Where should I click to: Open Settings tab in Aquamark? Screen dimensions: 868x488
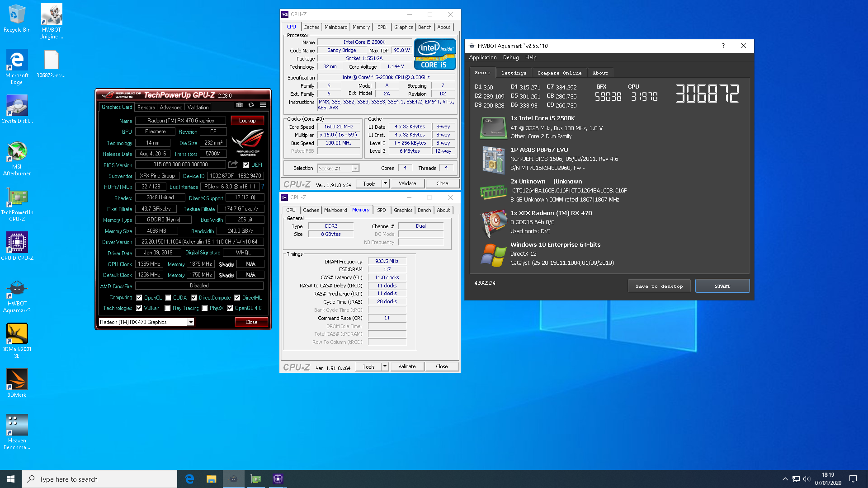(x=514, y=73)
